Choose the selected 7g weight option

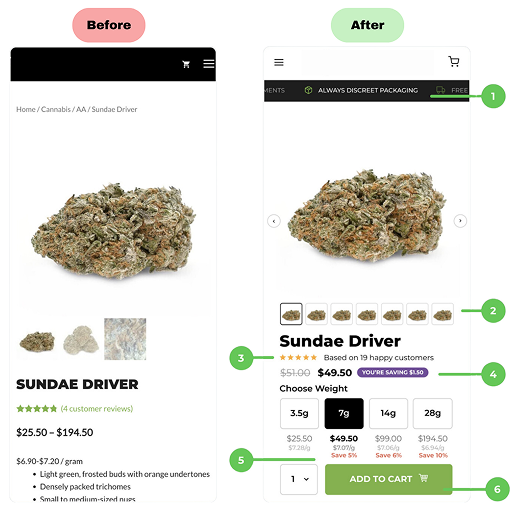[344, 413]
